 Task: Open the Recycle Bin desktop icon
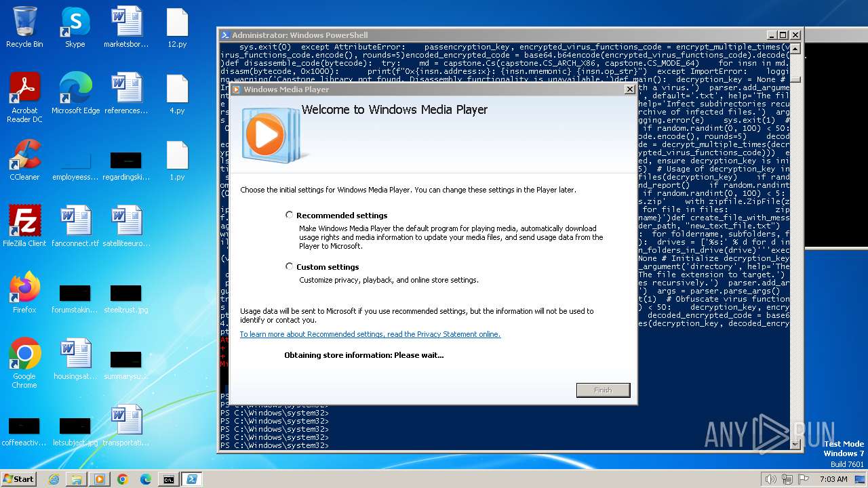click(24, 28)
